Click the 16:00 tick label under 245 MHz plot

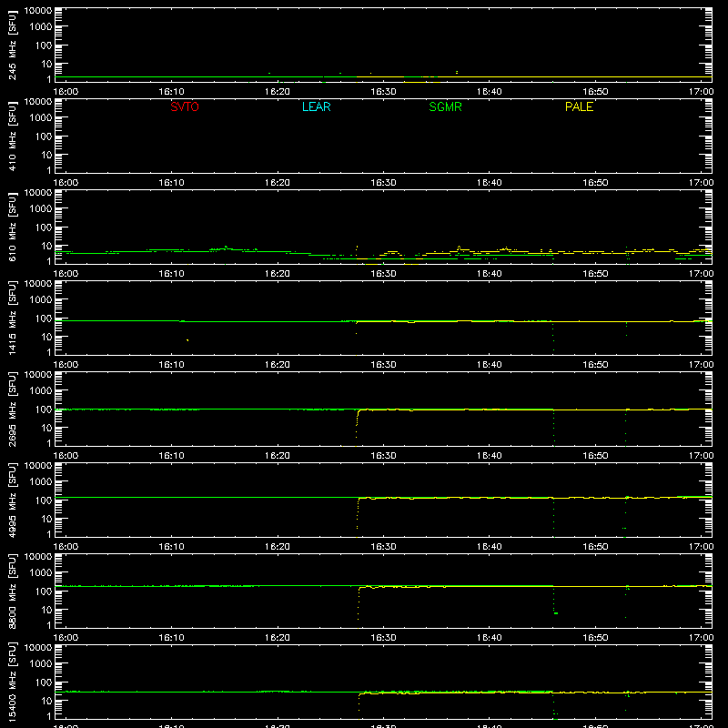(x=66, y=92)
